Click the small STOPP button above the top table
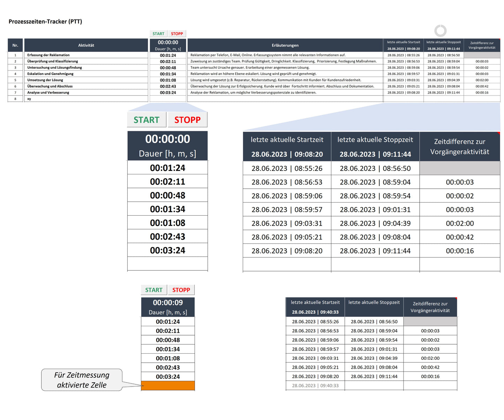Screen dimensions: 504x420 point(177,34)
